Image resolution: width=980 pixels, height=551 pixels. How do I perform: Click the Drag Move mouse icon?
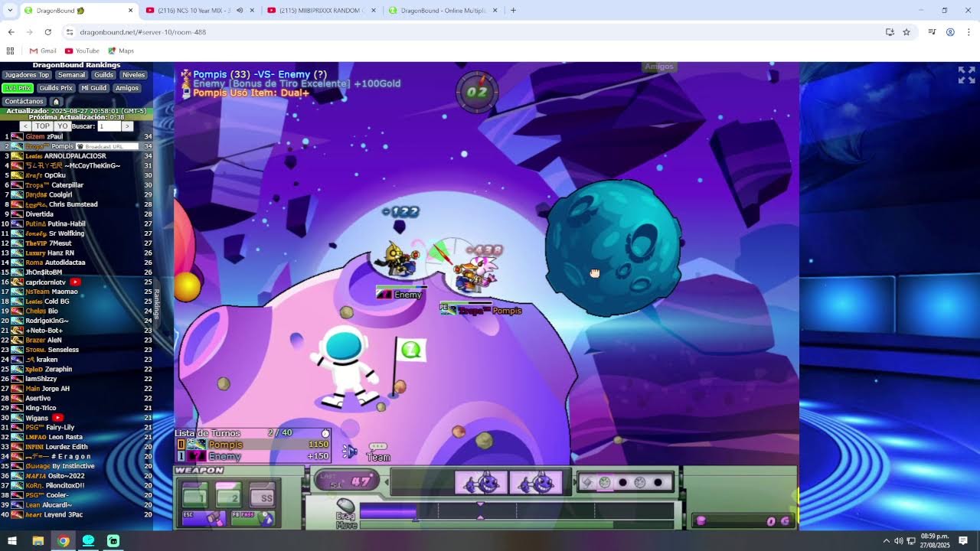coord(346,506)
